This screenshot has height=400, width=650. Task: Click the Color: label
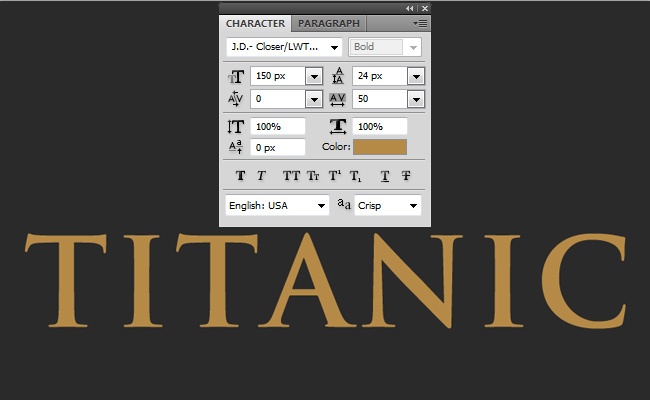336,147
